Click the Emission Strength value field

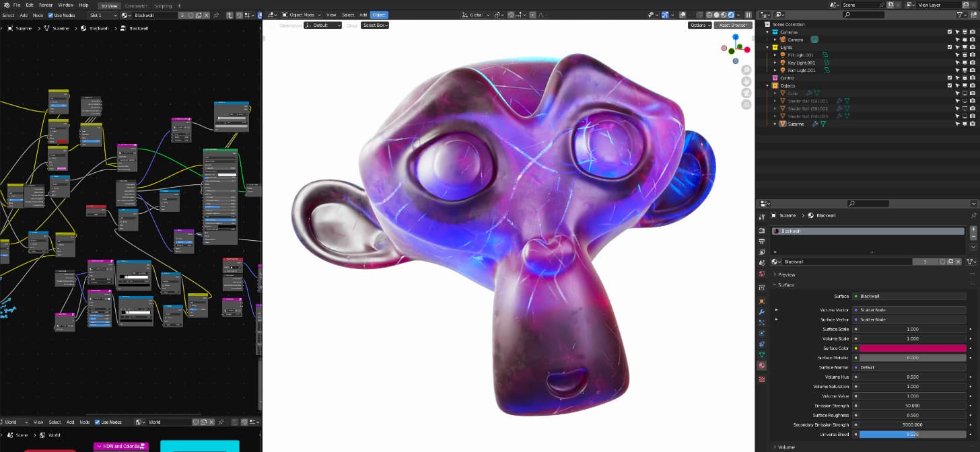pyautogui.click(x=912, y=406)
